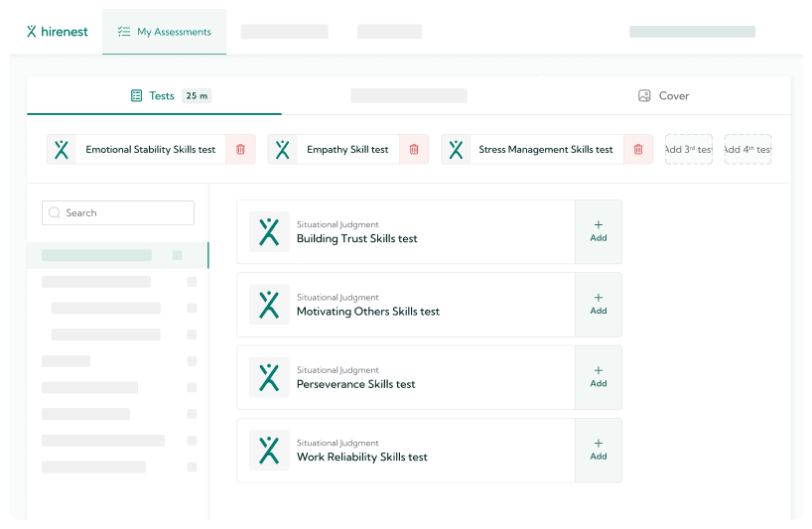This screenshot has width=812, height=529.
Task: Click the Emotional Stability Skills test label
Action: click(151, 150)
